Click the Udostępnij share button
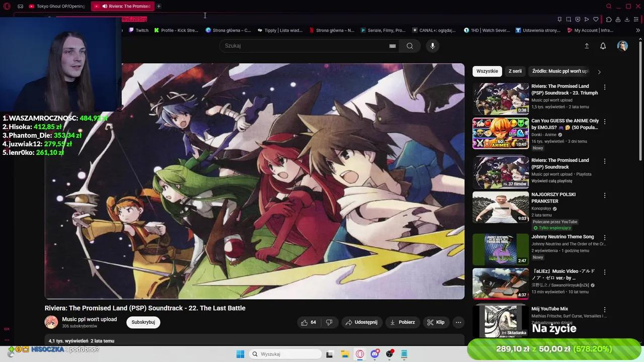 [x=362, y=322]
